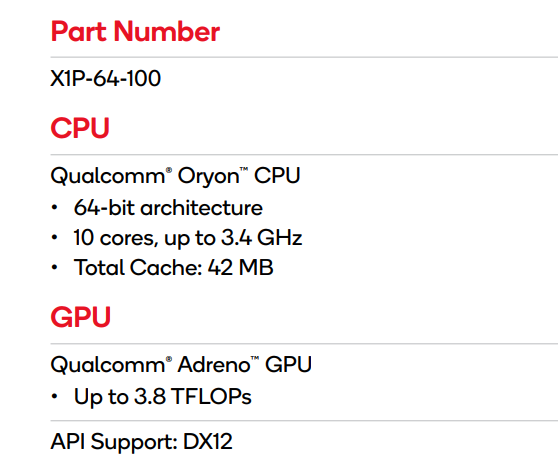Click the red GPU section heading
558x465 pixels.
[x=80, y=317]
